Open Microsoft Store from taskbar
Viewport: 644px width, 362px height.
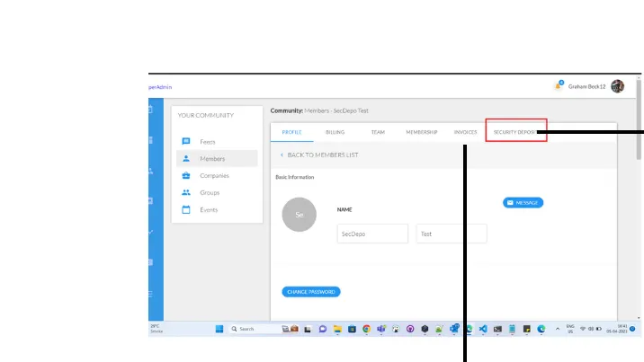tap(352, 329)
